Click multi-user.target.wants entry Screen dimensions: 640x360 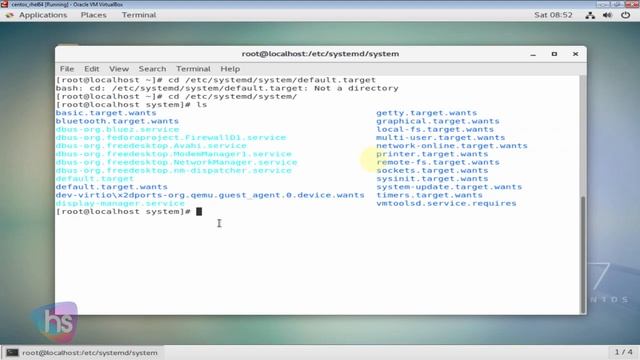[440, 138]
